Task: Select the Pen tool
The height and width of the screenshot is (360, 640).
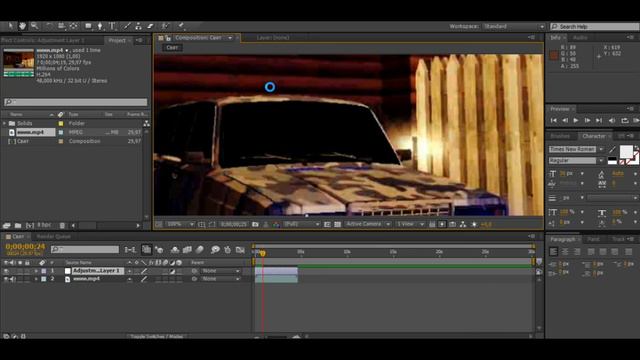Action: pyautogui.click(x=100, y=26)
